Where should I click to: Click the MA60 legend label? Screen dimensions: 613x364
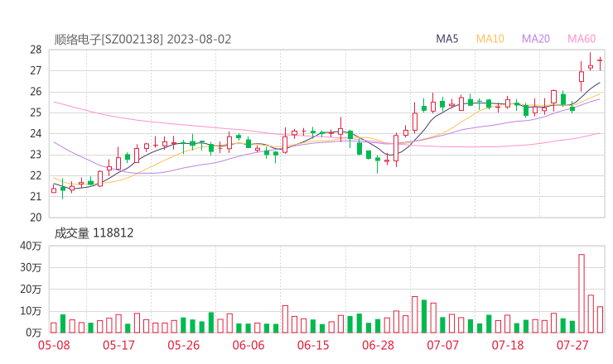coord(582,39)
